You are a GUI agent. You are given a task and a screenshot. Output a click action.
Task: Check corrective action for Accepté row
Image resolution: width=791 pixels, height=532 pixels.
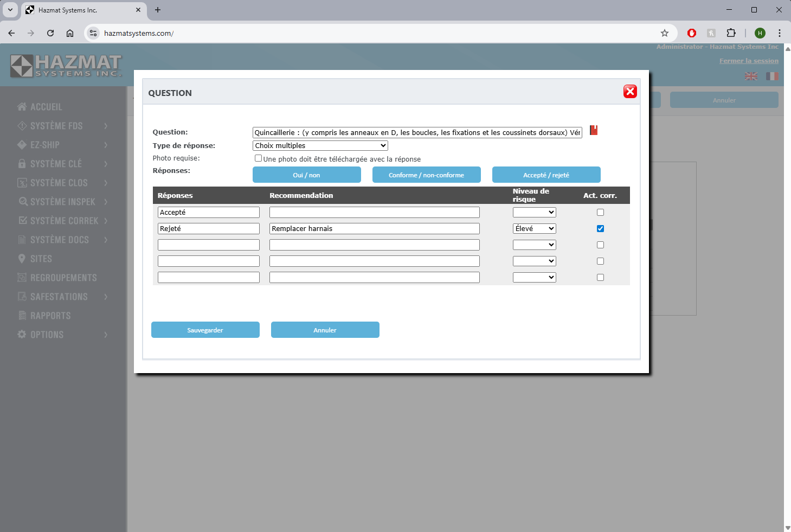click(x=600, y=213)
